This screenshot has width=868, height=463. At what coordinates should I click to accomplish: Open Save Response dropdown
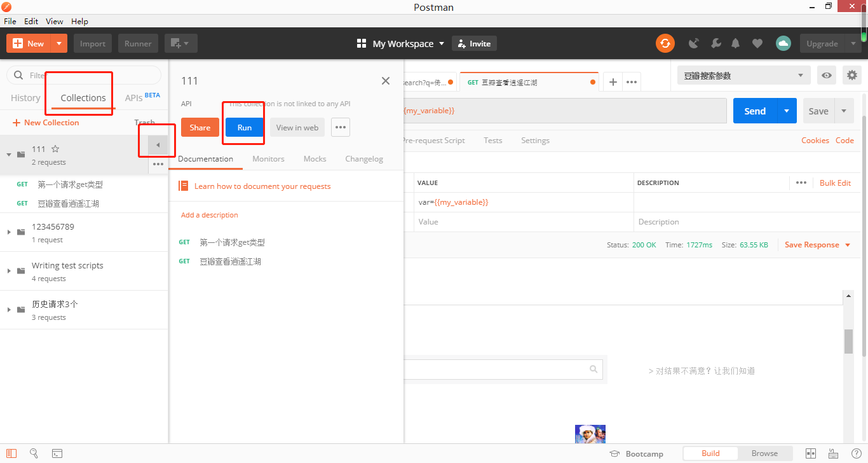(x=817, y=245)
